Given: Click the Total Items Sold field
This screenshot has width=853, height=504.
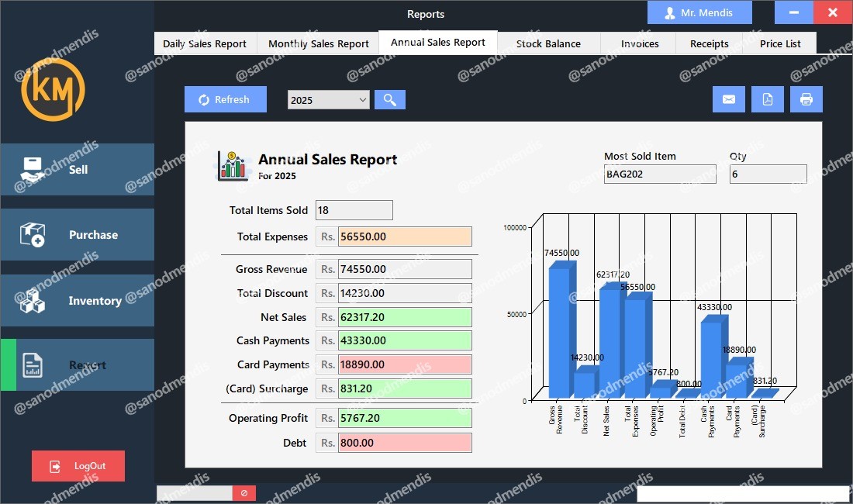Looking at the screenshot, I should 354,210.
